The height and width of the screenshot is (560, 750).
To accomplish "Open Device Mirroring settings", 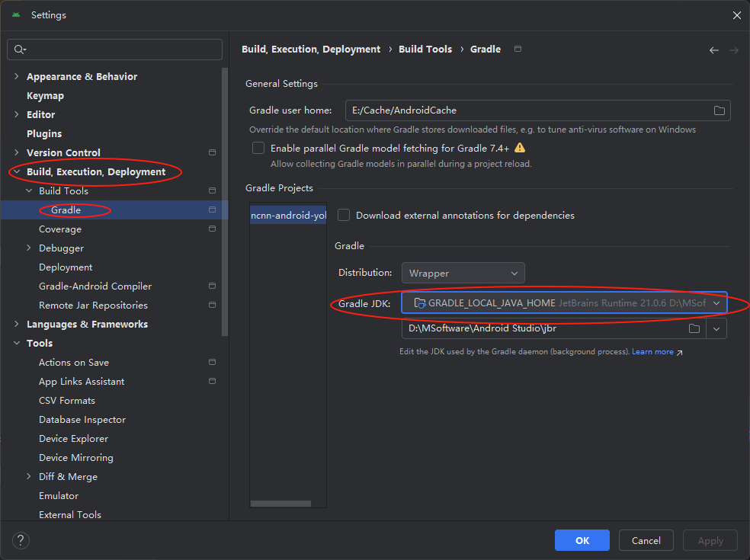I will [x=76, y=458].
